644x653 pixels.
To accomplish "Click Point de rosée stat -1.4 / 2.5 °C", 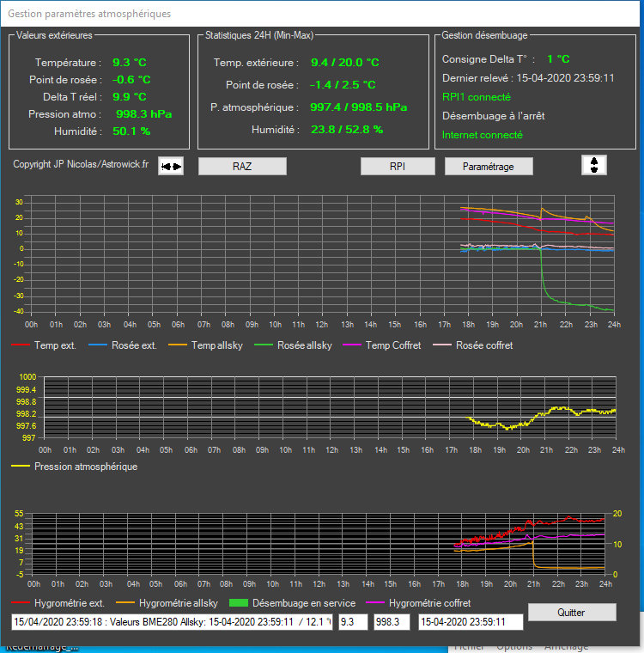I will pyautogui.click(x=343, y=85).
